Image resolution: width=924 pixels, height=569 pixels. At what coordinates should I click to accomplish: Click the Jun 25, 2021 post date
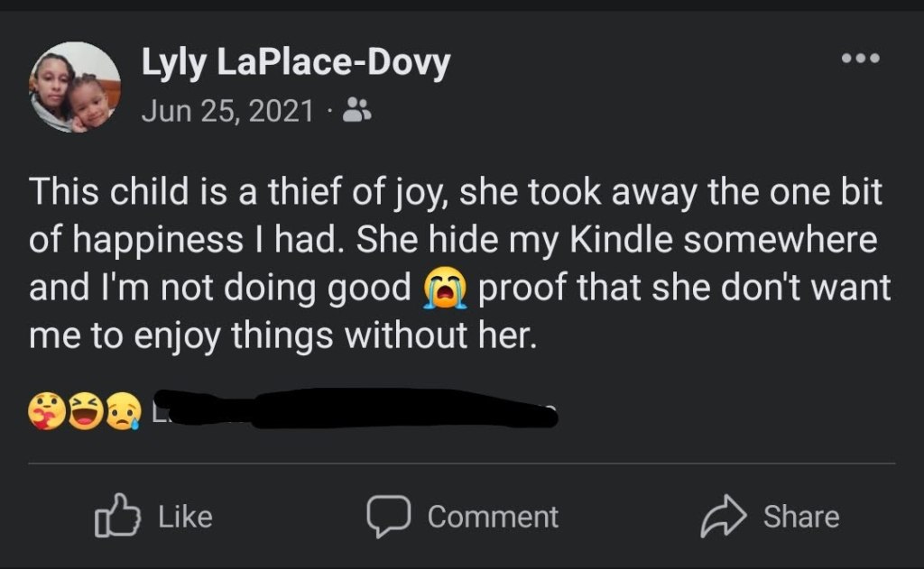pyautogui.click(x=227, y=112)
